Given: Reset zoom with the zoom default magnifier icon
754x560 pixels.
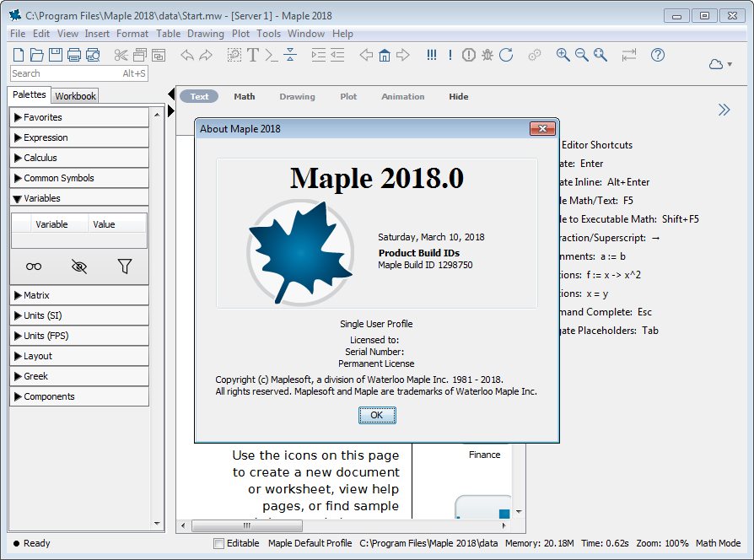Looking at the screenshot, I should [x=601, y=55].
